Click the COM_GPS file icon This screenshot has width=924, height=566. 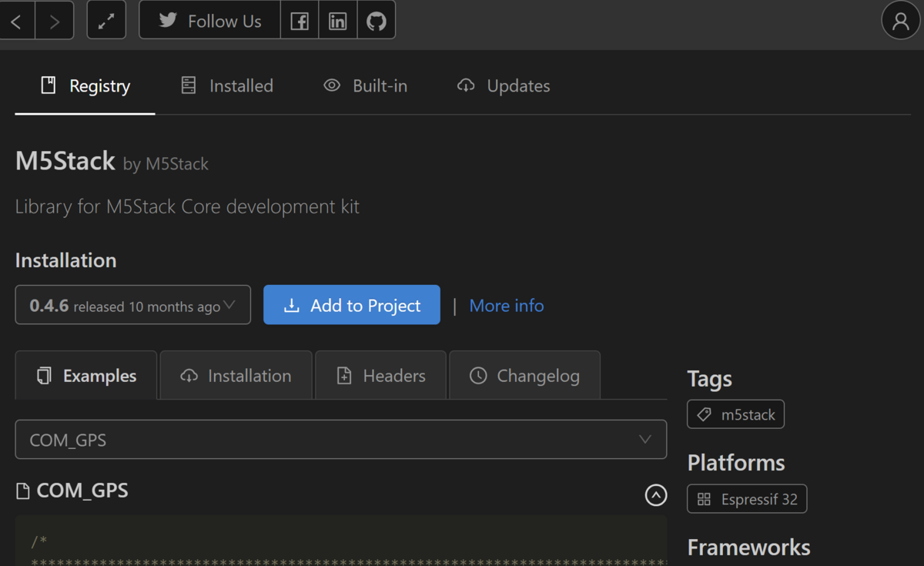pyautogui.click(x=24, y=490)
